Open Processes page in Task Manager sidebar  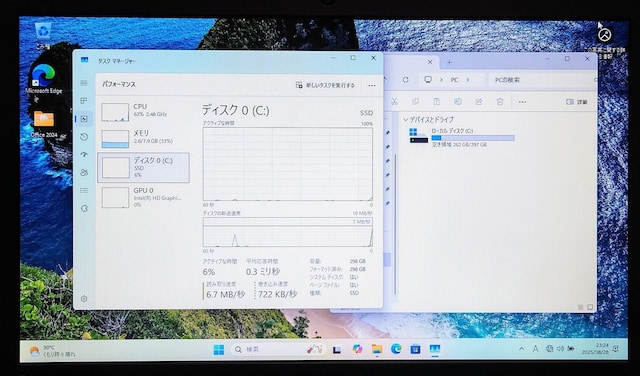pyautogui.click(x=84, y=100)
